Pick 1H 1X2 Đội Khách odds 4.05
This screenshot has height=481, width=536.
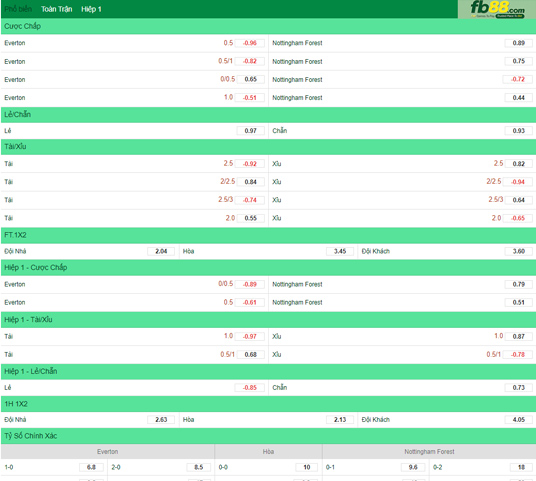(x=519, y=419)
